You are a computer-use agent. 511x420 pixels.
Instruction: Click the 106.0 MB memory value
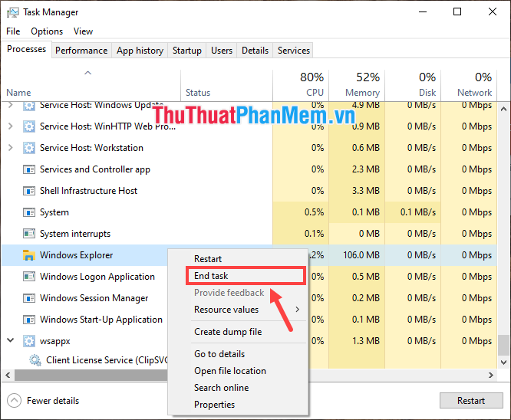coord(361,255)
